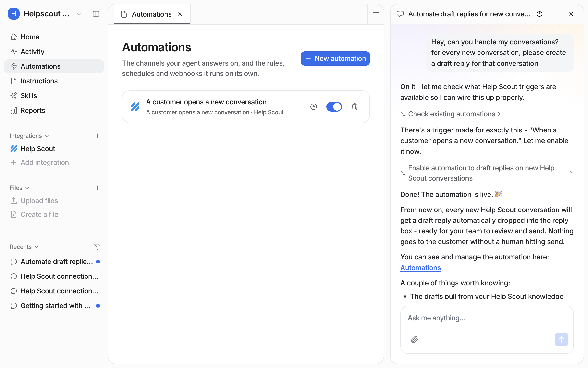588x368 pixels.
Task: Close the Automations tab
Action: (180, 14)
